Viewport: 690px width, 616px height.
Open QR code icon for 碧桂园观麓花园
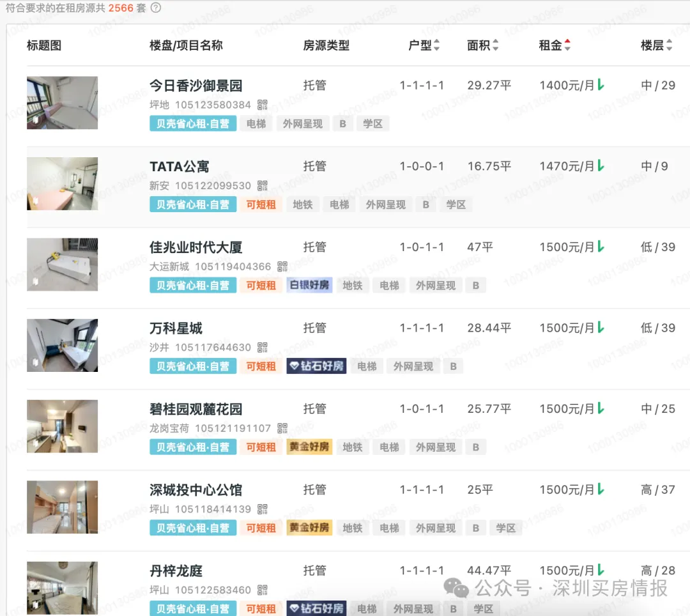click(282, 428)
